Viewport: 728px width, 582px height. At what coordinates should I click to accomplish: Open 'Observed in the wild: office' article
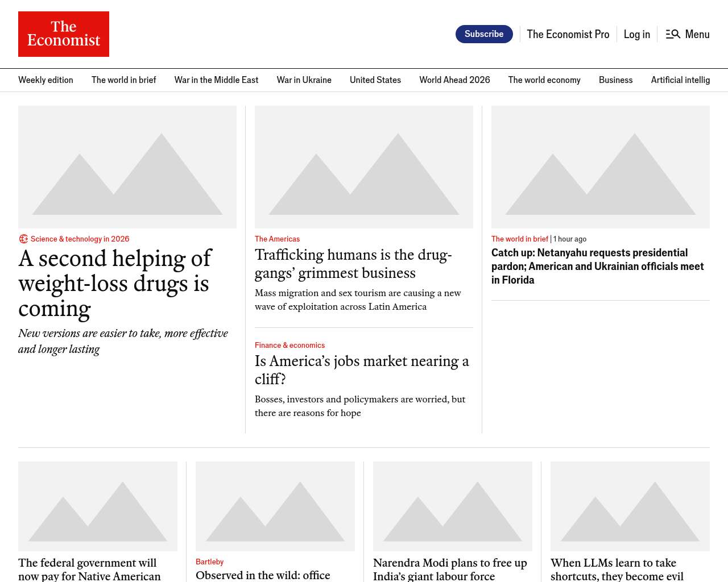point(263,575)
